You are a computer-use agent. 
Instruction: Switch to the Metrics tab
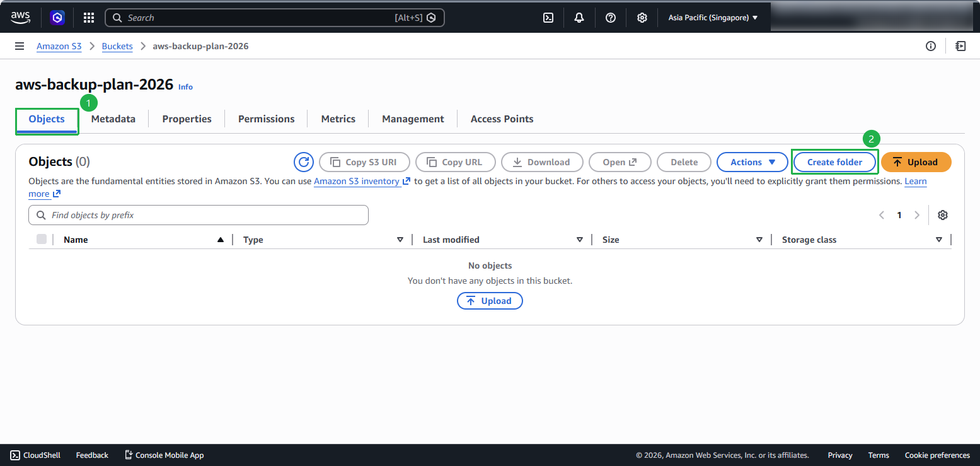point(338,119)
